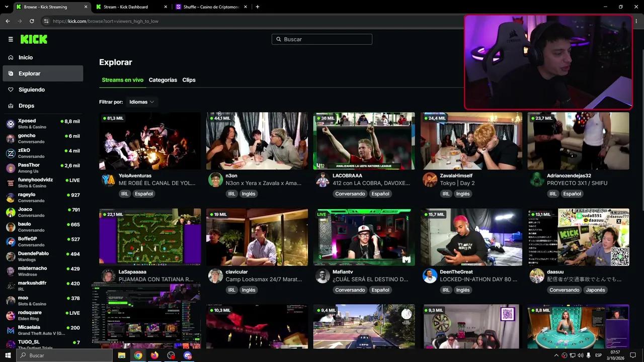Open the Drops sidebar item
This screenshot has height=362, width=644.
pyautogui.click(x=43, y=106)
